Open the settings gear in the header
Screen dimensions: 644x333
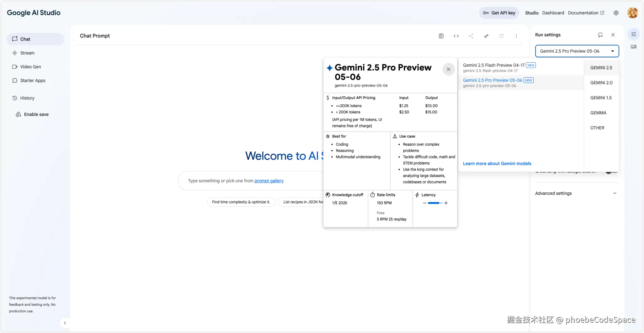(616, 13)
